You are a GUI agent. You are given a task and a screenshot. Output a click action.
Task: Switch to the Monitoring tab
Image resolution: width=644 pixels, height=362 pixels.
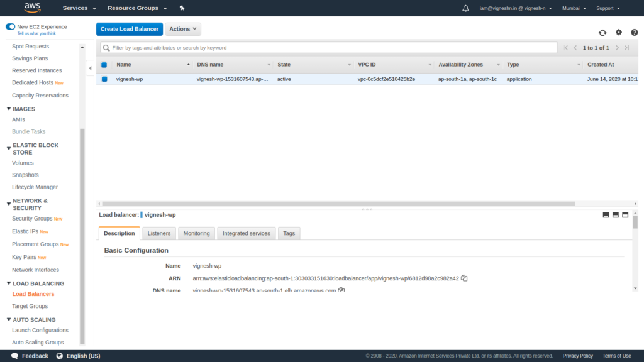click(x=196, y=233)
